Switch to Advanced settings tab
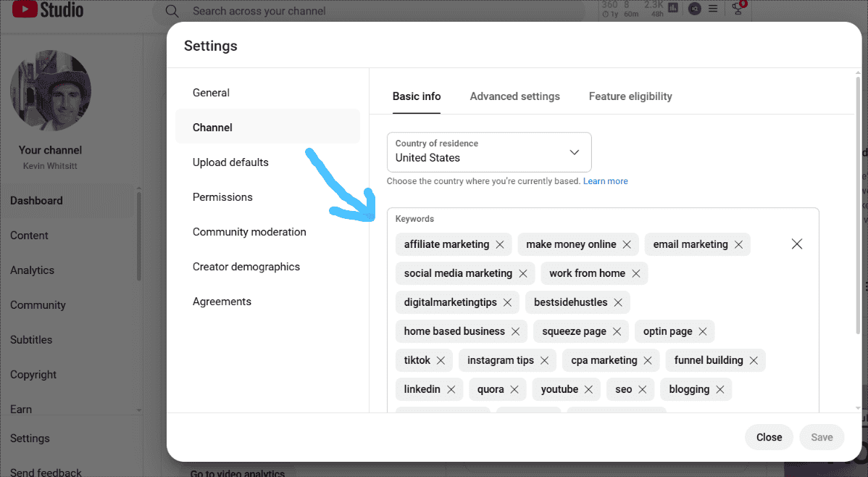This screenshot has height=477, width=868. pos(515,96)
